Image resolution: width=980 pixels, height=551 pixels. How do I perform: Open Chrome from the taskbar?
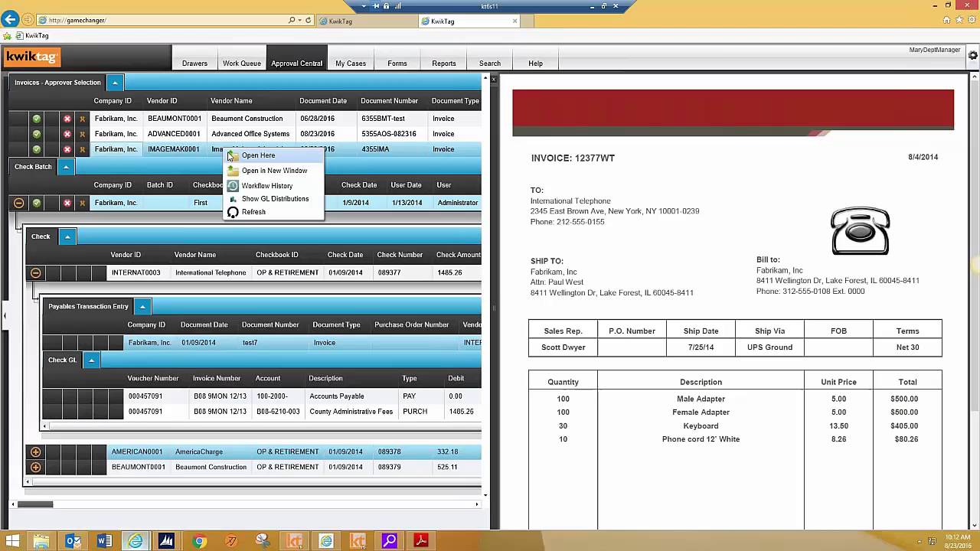(x=200, y=541)
